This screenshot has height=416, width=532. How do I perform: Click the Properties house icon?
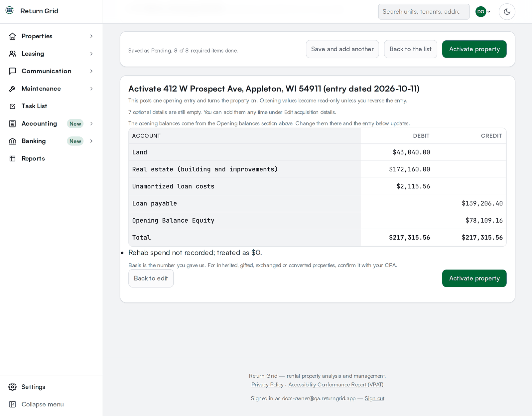[13, 36]
